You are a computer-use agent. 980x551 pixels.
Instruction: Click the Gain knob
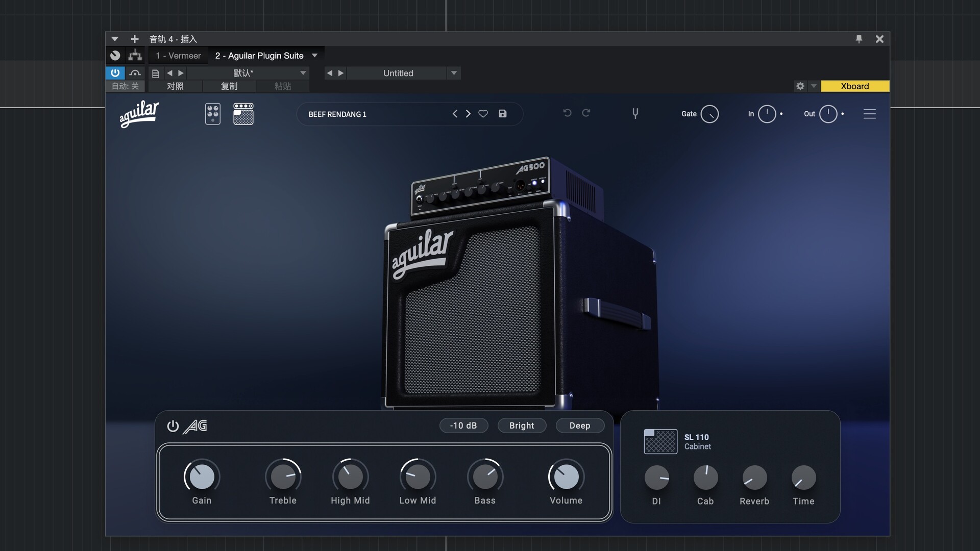coord(202,477)
